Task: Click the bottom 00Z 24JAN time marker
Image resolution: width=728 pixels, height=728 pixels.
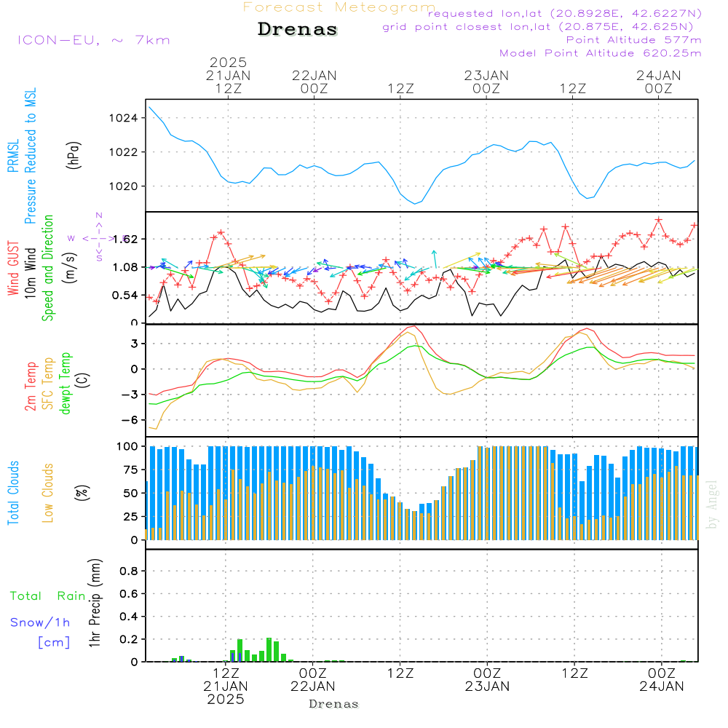Action: coord(662,680)
